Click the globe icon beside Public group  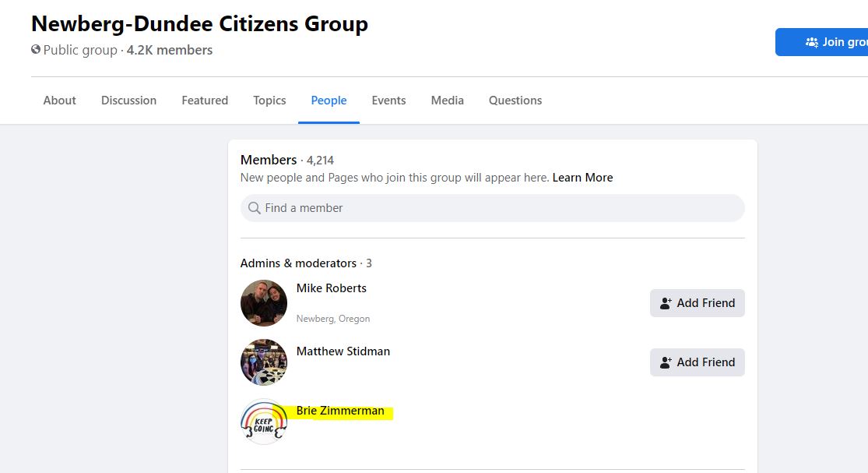coord(36,49)
